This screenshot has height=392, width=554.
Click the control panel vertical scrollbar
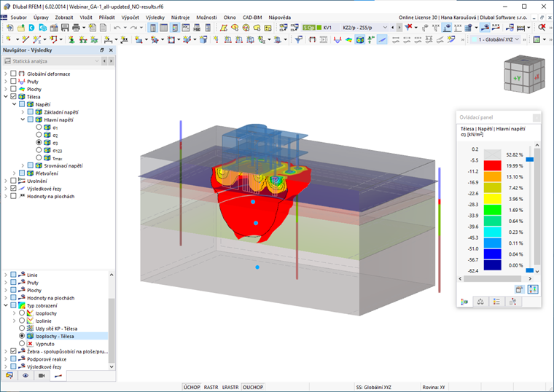pyautogui.click(x=537, y=208)
